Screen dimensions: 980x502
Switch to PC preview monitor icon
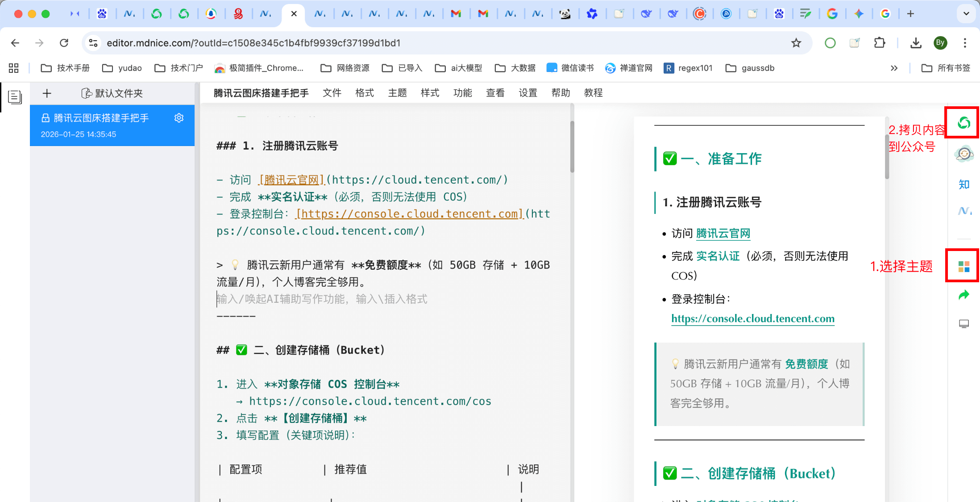tap(964, 324)
